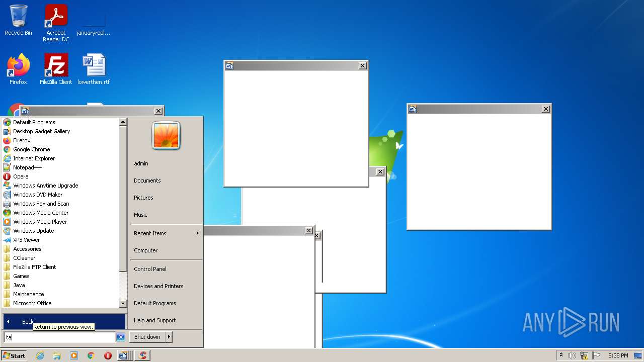The width and height of the screenshot is (644, 362).
Task: Click the Opera taskbar icon
Action: tap(108, 355)
